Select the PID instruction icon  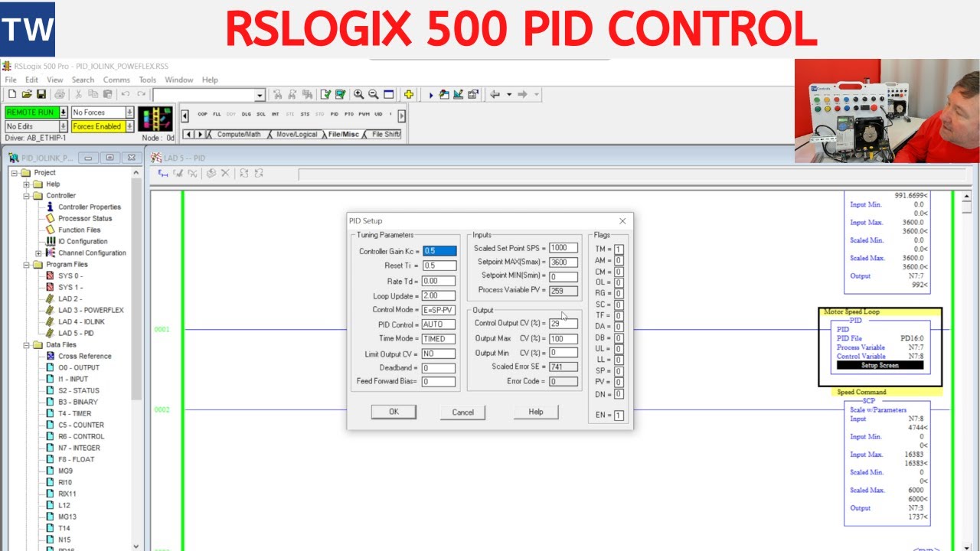335,114
